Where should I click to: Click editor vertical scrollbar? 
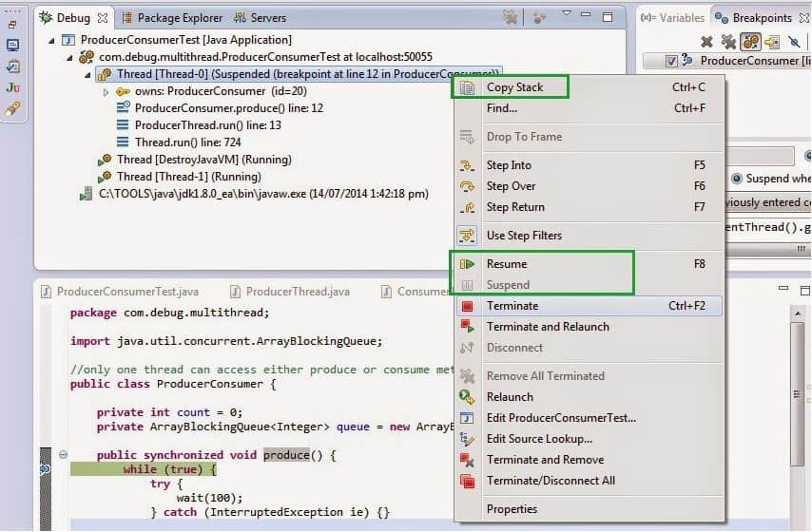pyautogui.click(x=798, y=394)
